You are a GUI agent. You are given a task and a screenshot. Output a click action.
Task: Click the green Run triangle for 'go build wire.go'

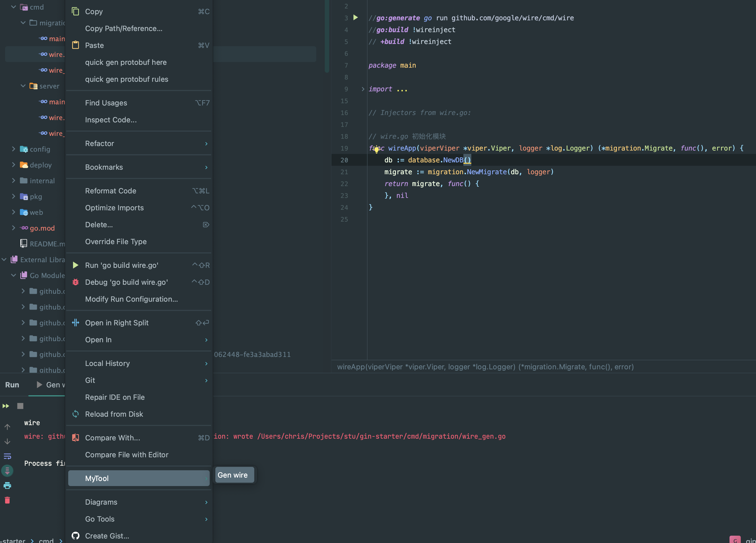[76, 265]
